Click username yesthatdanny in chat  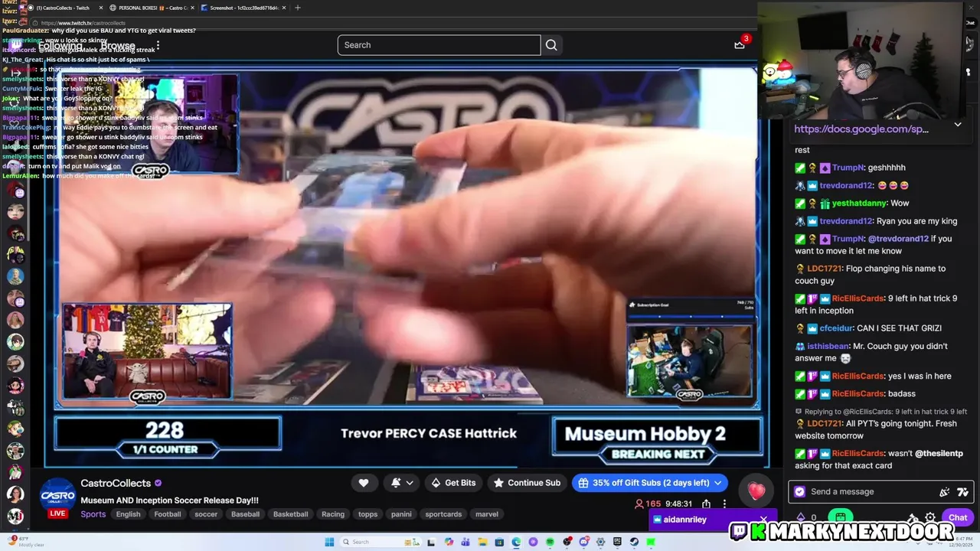pos(859,203)
